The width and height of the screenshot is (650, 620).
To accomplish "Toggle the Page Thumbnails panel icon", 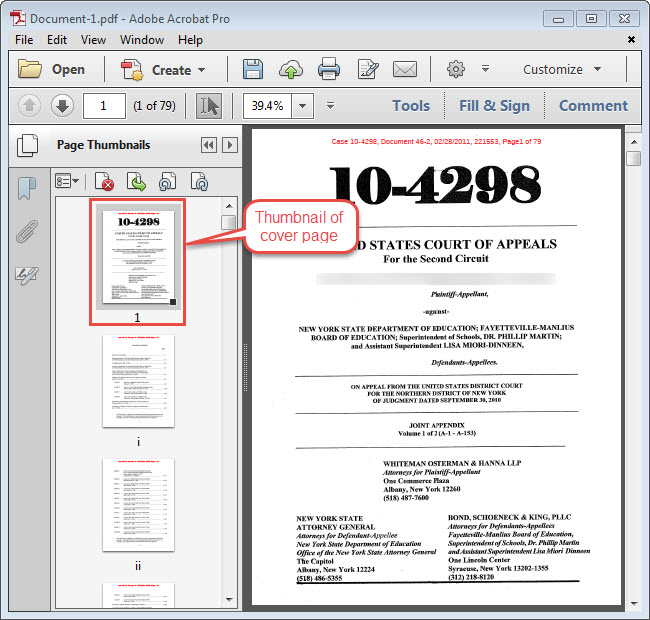I will point(27,146).
